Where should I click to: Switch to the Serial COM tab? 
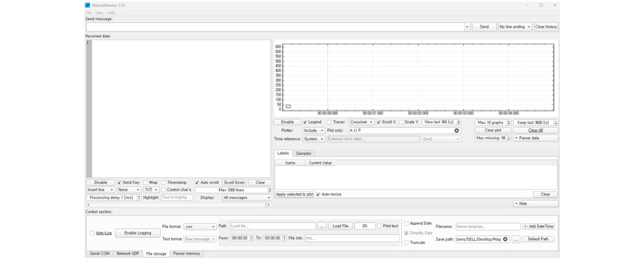coord(99,254)
